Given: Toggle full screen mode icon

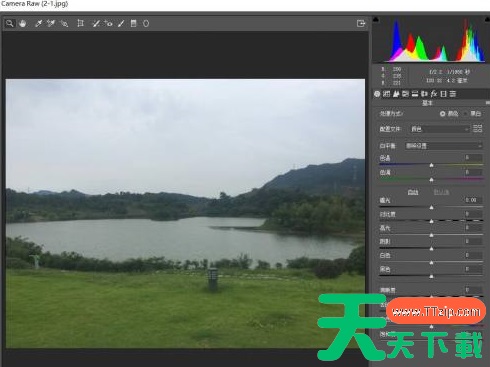Looking at the screenshot, I should [361, 23].
